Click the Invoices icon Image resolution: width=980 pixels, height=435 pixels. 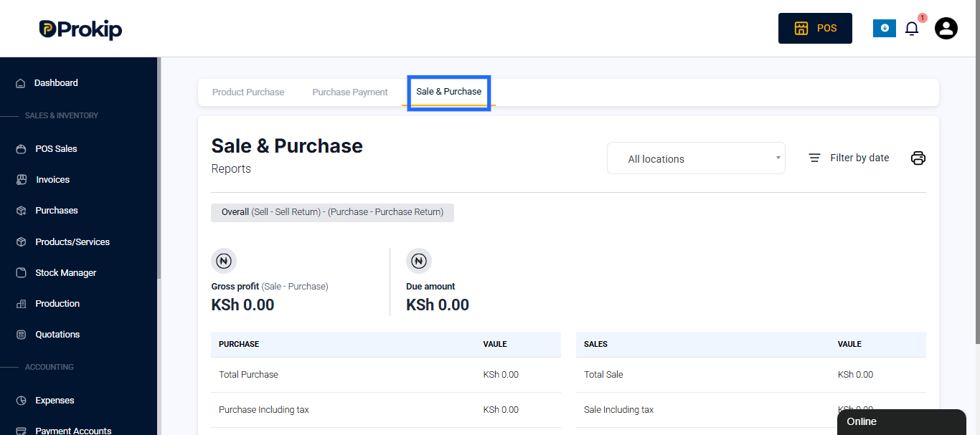(21, 180)
